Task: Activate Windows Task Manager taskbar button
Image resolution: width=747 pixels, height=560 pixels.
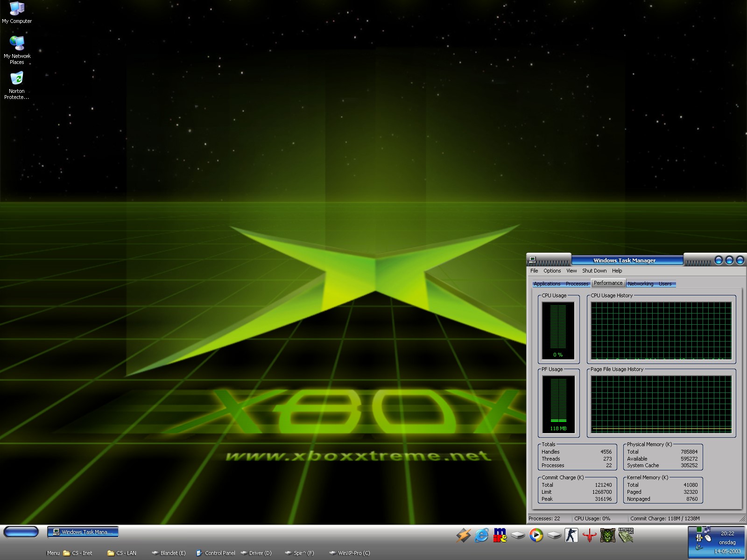Action: tap(83, 532)
